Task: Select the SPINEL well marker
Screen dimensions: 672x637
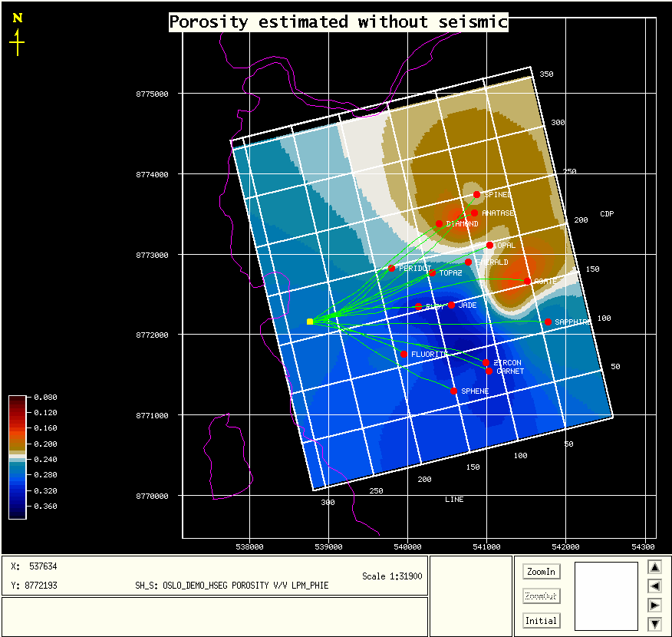Action: [x=476, y=195]
